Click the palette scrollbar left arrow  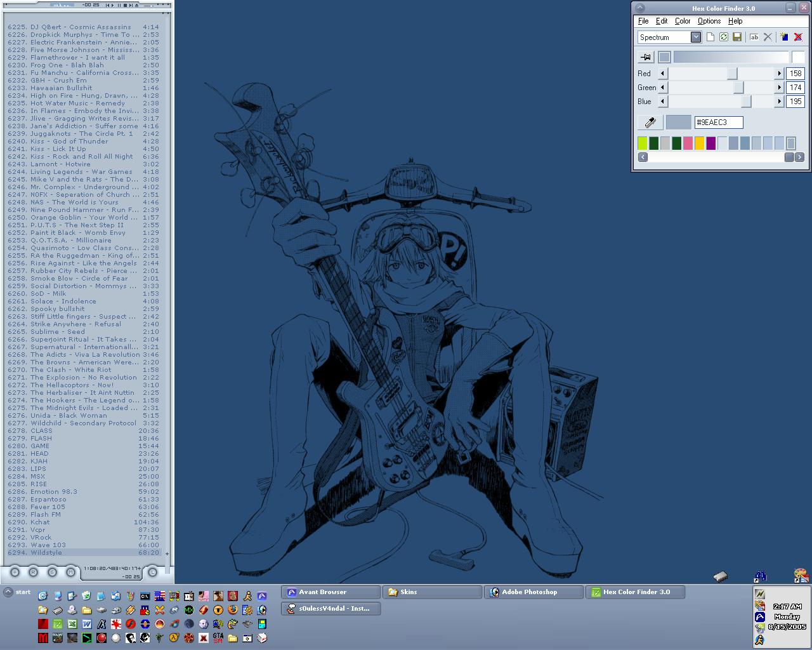(643, 157)
